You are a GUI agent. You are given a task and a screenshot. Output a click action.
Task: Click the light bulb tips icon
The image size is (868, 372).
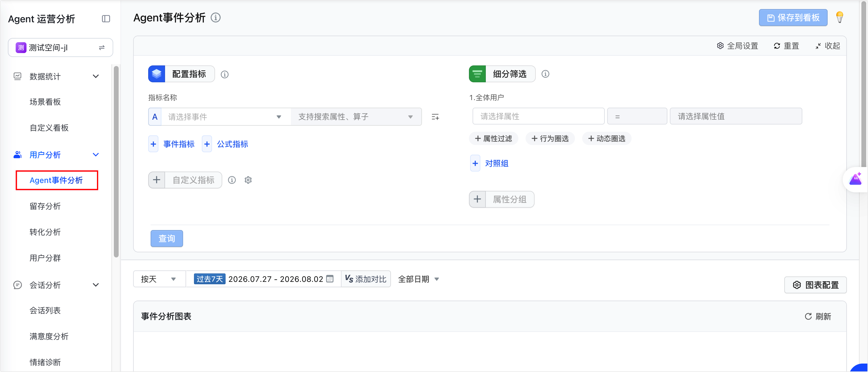point(839,17)
